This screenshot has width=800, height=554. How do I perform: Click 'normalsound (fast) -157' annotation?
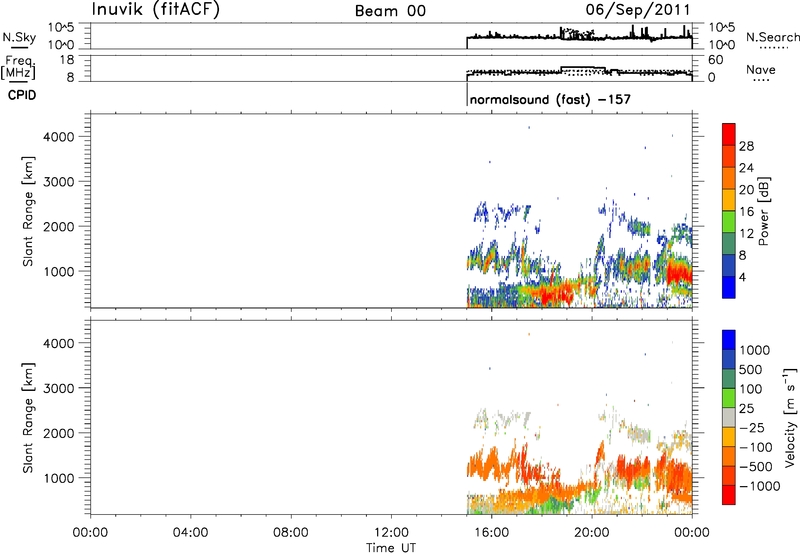point(550,99)
